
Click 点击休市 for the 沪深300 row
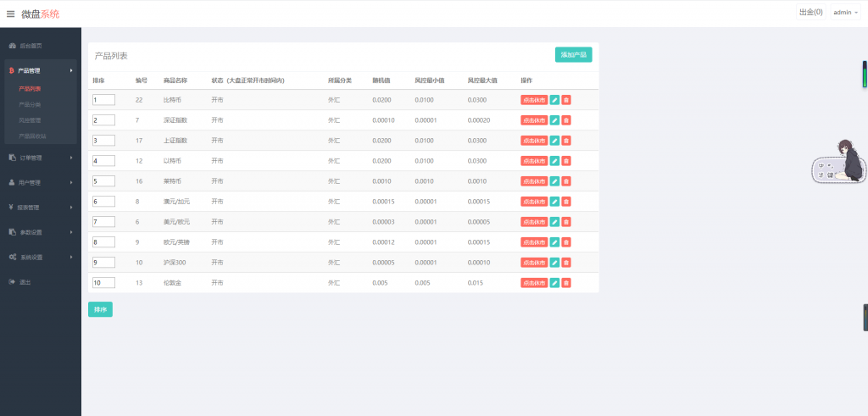[x=534, y=262]
